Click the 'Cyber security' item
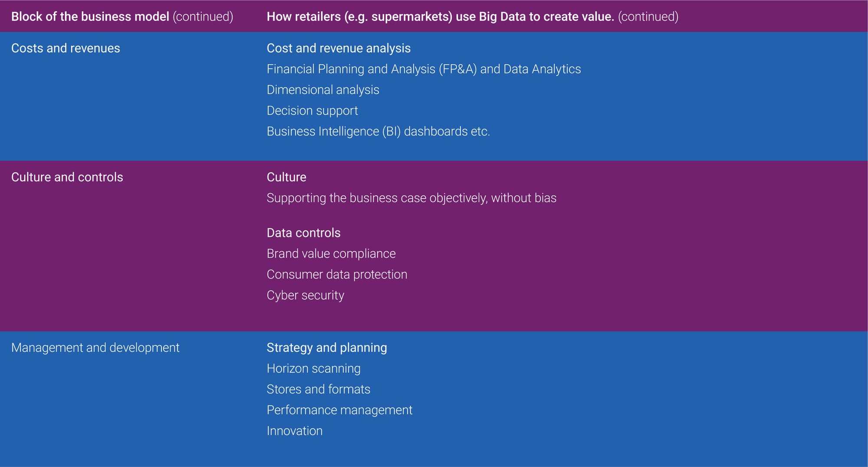 [x=305, y=295]
